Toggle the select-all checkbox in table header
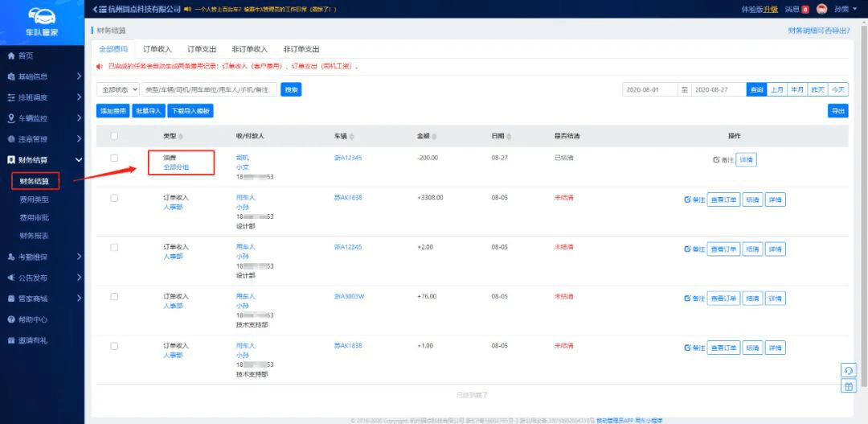 pyautogui.click(x=114, y=136)
